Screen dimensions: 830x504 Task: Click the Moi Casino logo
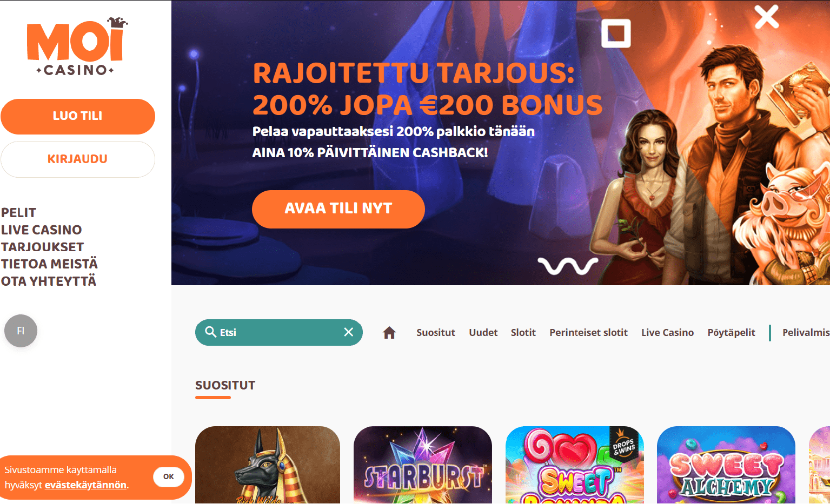[77, 46]
